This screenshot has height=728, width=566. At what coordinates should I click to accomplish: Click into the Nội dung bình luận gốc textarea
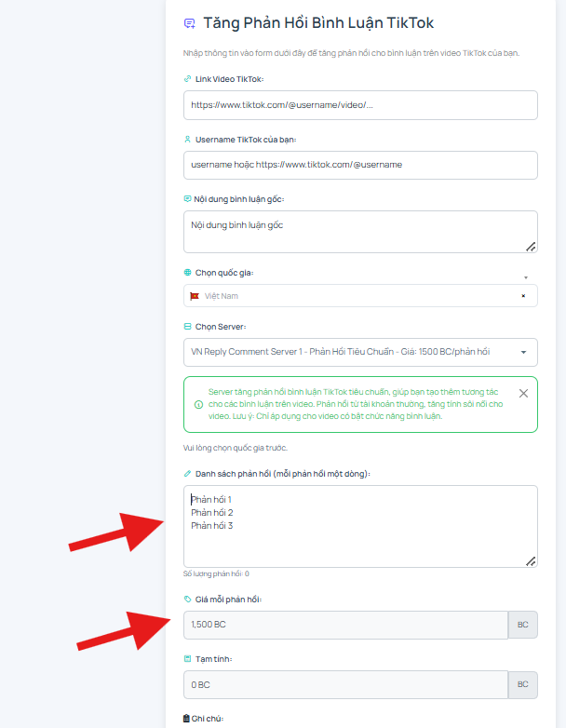[x=360, y=232]
